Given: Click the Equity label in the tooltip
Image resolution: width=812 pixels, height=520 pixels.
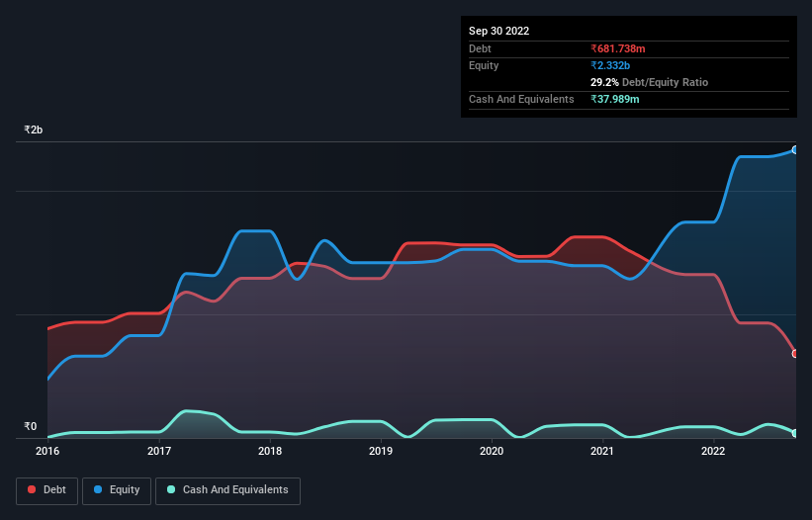Looking at the screenshot, I should pyautogui.click(x=484, y=65).
